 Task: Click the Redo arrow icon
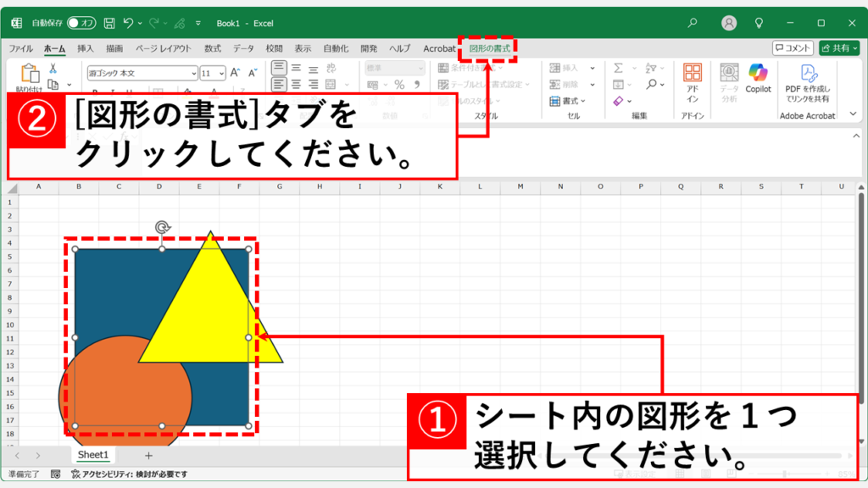click(x=154, y=23)
